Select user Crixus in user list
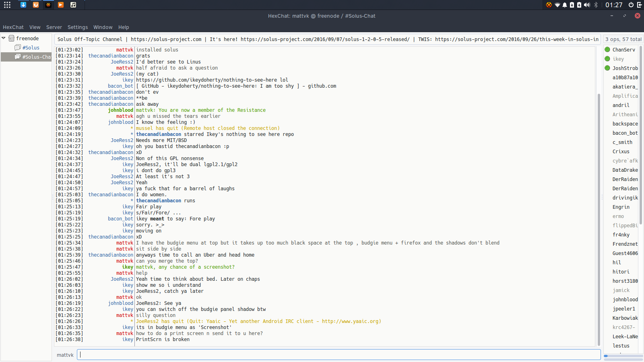Viewport: 644px width, 362px height. (621, 151)
